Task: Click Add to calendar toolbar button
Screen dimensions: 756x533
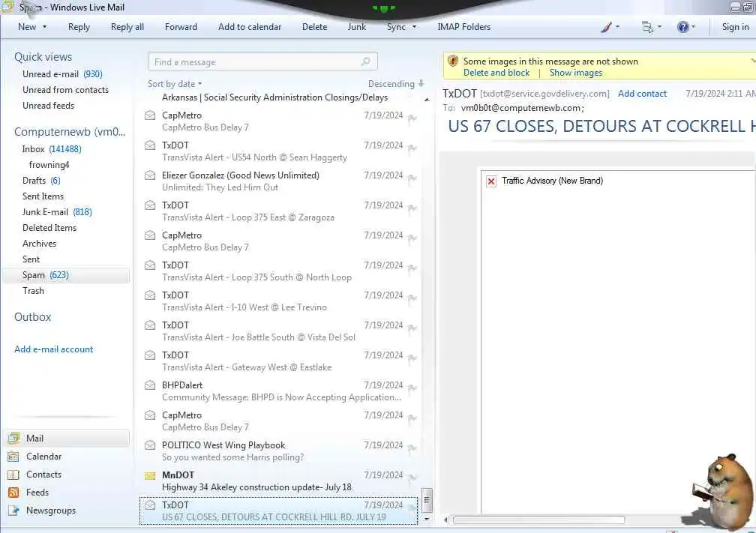Action: (x=250, y=27)
